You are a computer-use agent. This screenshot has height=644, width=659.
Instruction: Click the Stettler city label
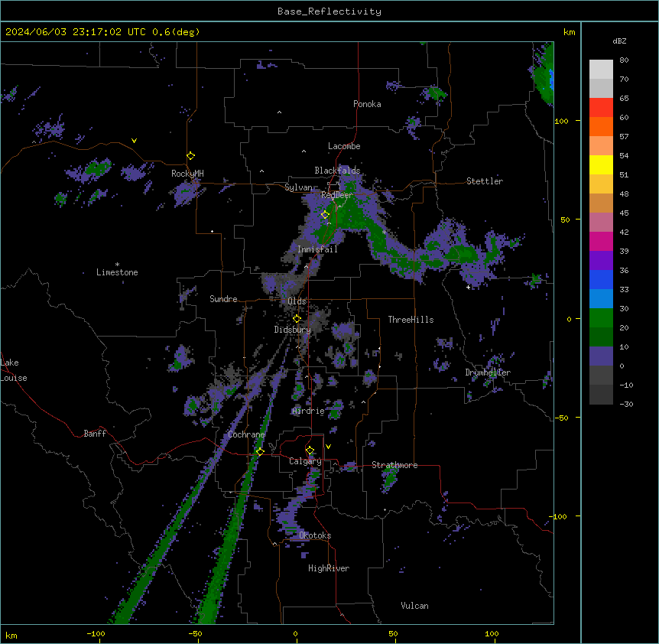[x=485, y=181]
